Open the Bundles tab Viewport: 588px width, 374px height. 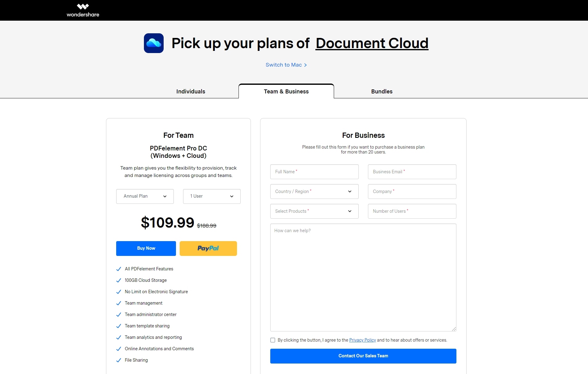(x=382, y=92)
